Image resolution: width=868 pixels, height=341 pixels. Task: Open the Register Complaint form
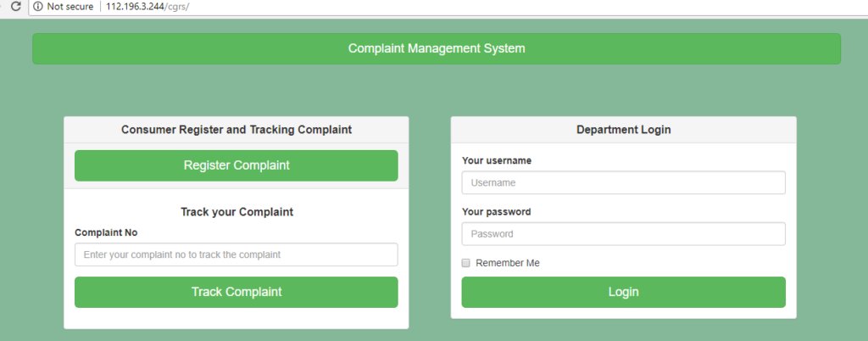click(x=236, y=165)
